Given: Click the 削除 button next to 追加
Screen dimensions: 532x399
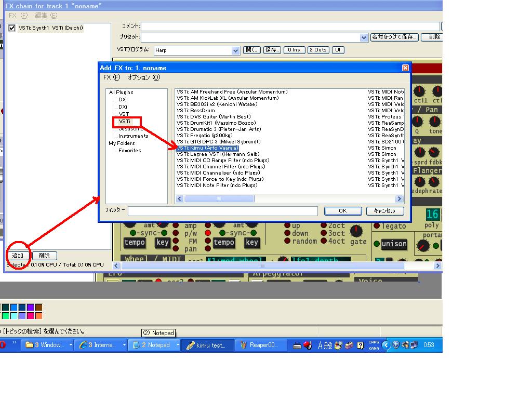Looking at the screenshot, I should pos(44,256).
